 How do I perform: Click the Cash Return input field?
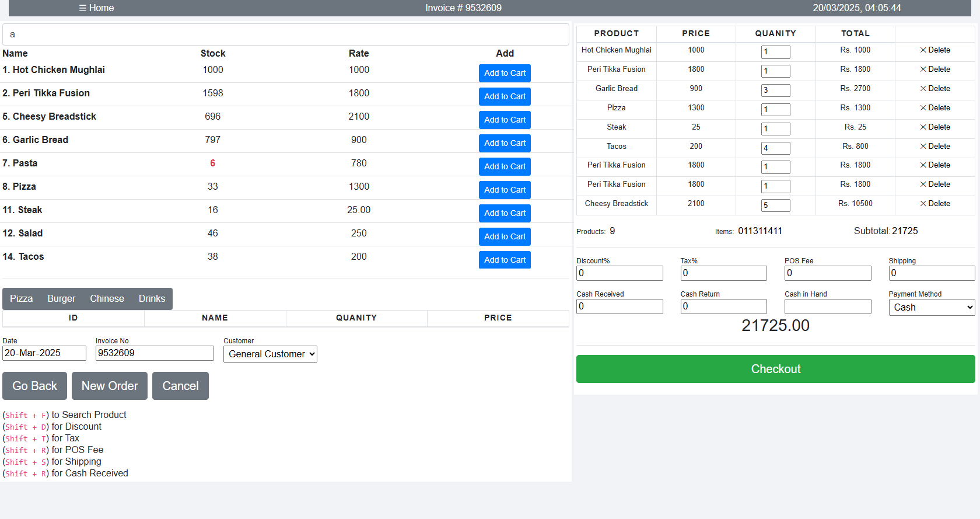(723, 306)
